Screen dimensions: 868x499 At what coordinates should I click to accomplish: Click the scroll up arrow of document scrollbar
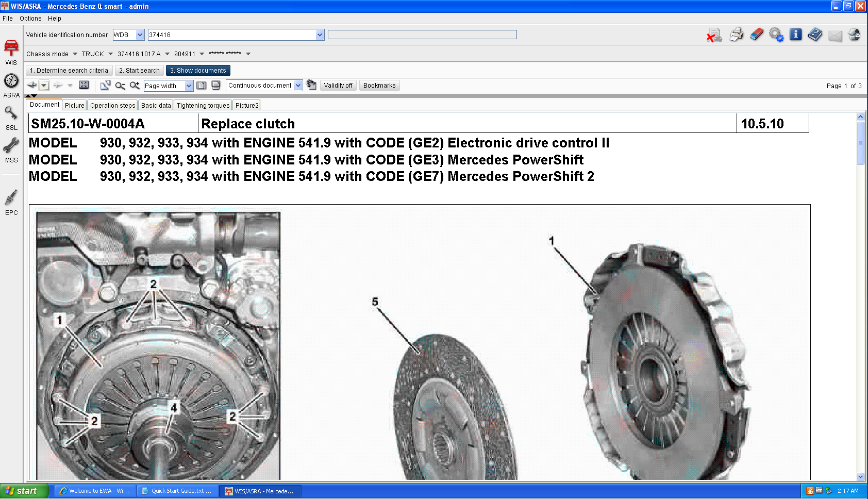click(860, 117)
